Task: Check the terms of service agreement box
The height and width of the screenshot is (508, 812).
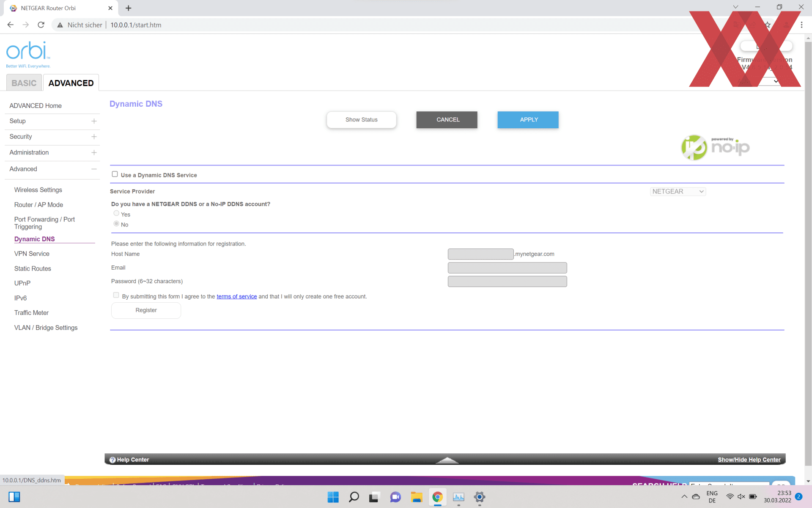Action: click(x=116, y=295)
